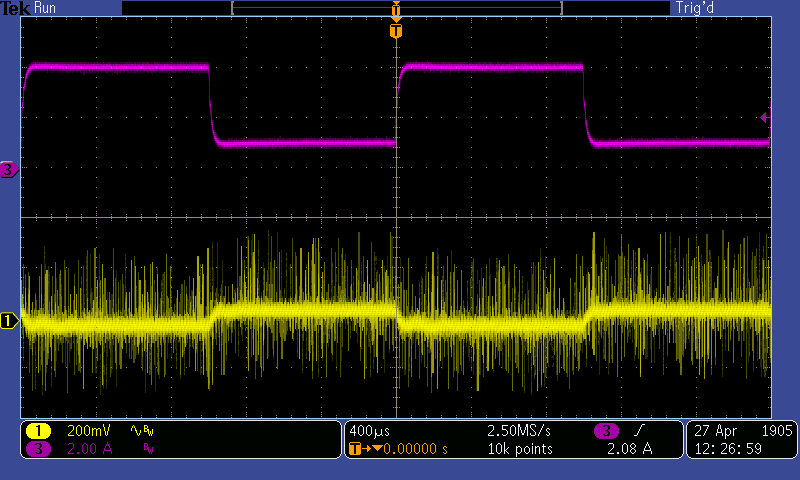The height and width of the screenshot is (480, 800).
Task: Click the record view bar at the top
Action: [396, 8]
